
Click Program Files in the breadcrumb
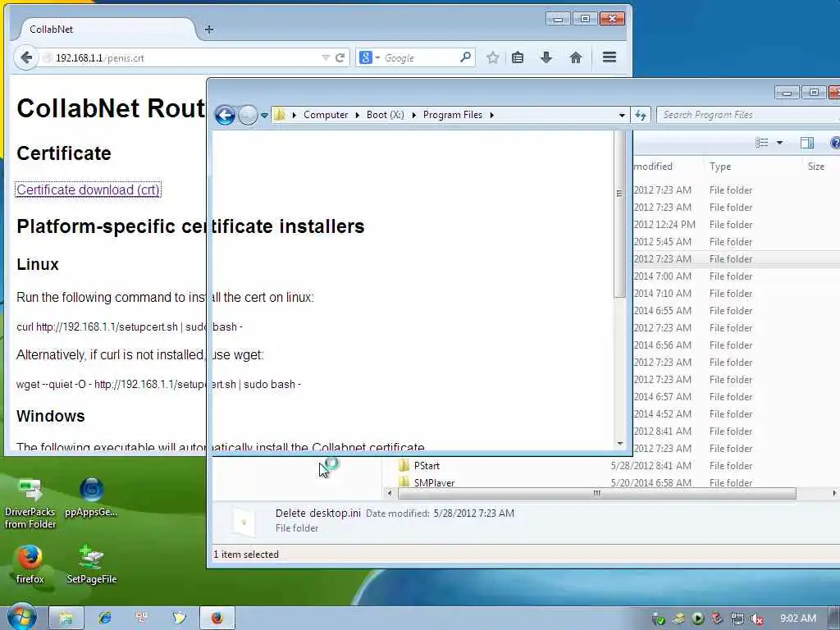point(453,115)
